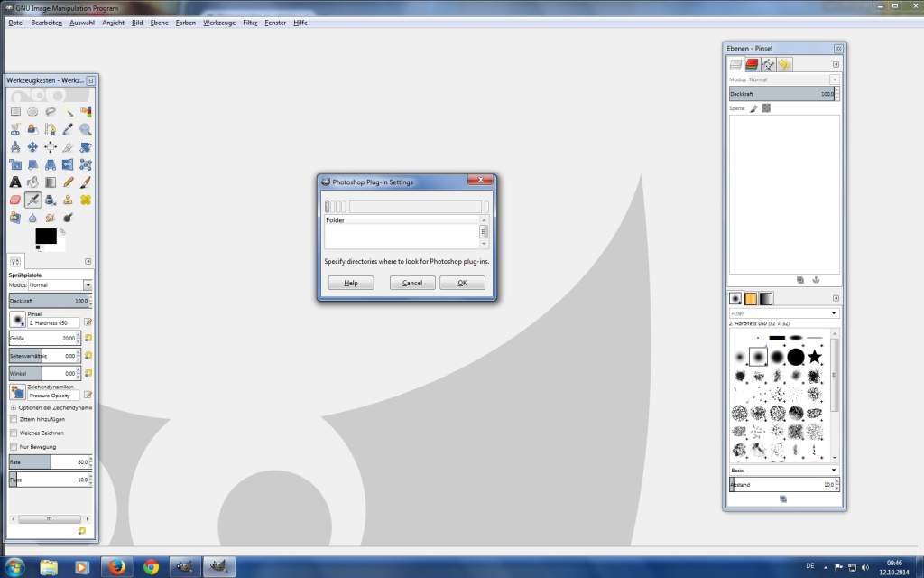924x578 pixels.
Task: Edit the 2. Hardness 050 brush
Action: 88,322
